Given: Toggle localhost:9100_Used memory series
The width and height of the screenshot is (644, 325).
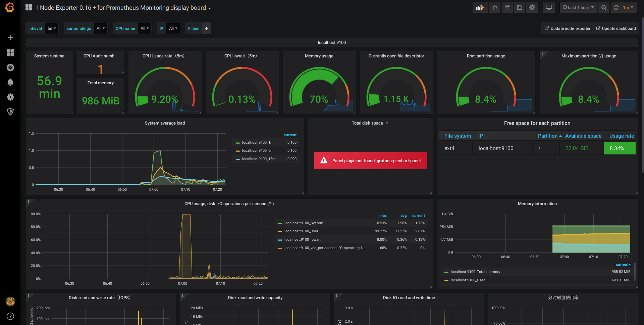Looking at the screenshot, I should pyautogui.click(x=468, y=280).
